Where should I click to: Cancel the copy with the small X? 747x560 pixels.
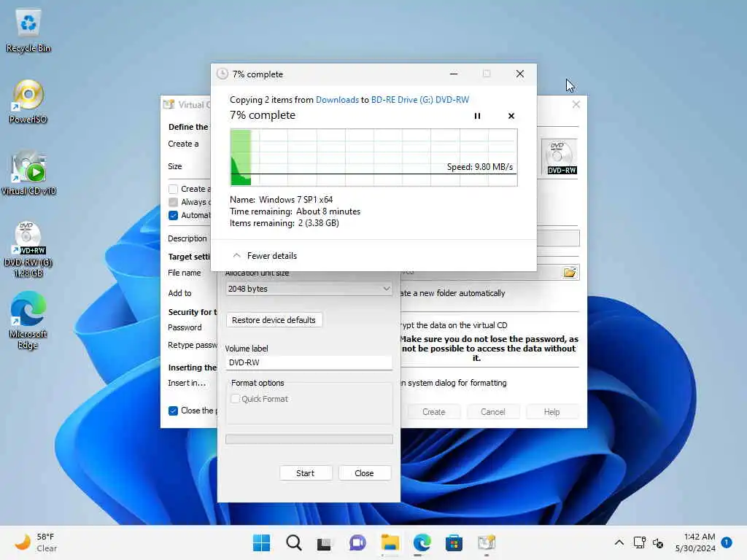click(x=511, y=116)
